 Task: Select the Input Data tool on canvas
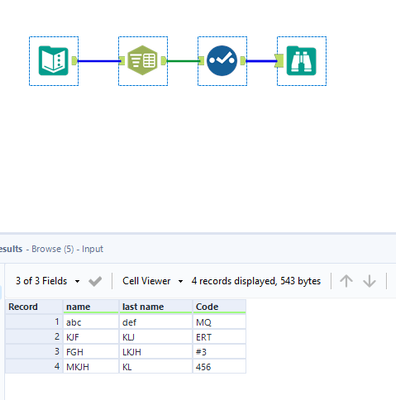(x=54, y=61)
